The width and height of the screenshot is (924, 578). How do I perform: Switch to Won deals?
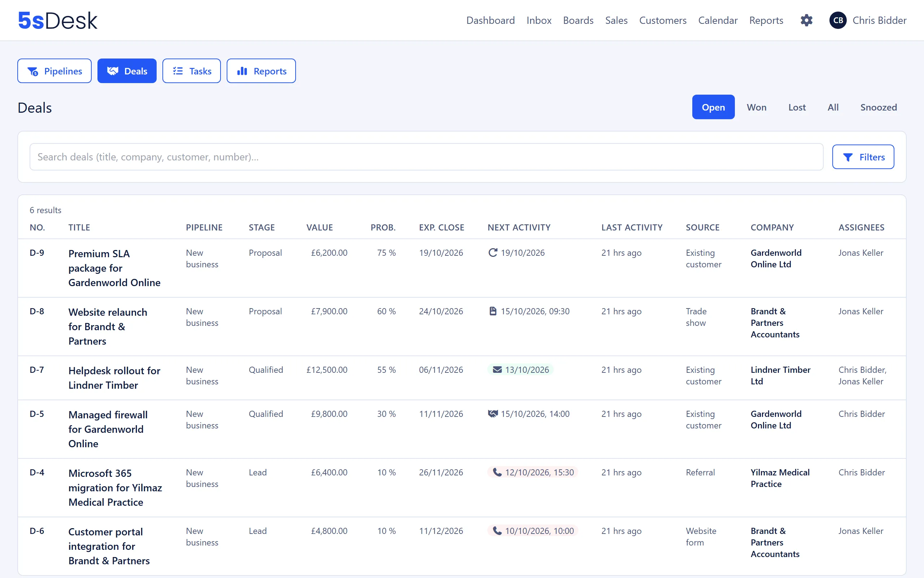(757, 107)
